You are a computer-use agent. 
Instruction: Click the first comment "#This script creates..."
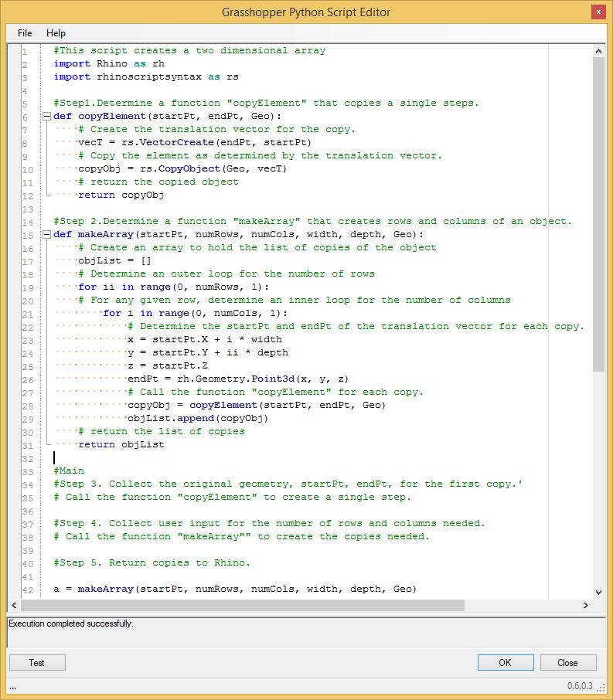(189, 50)
